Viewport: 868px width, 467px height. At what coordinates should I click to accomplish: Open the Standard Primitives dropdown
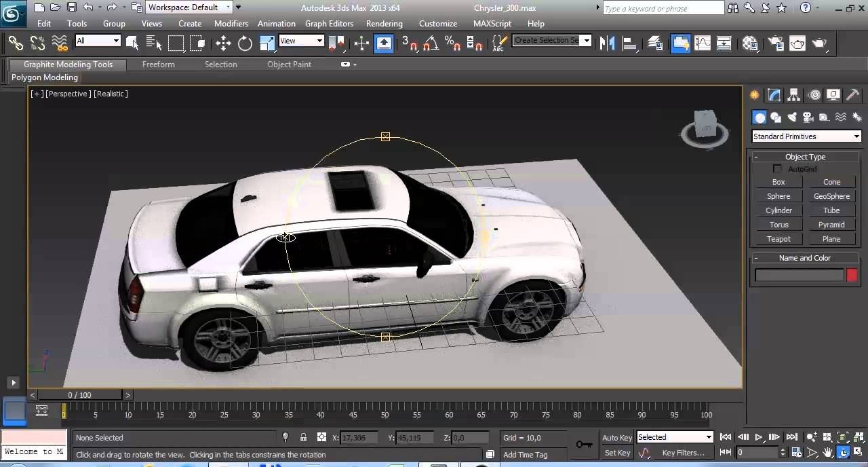point(806,136)
